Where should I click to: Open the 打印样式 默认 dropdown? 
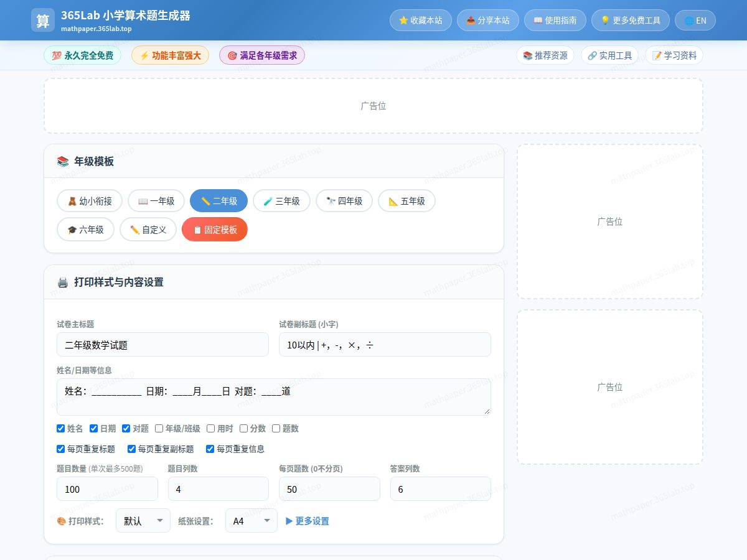coord(143,521)
